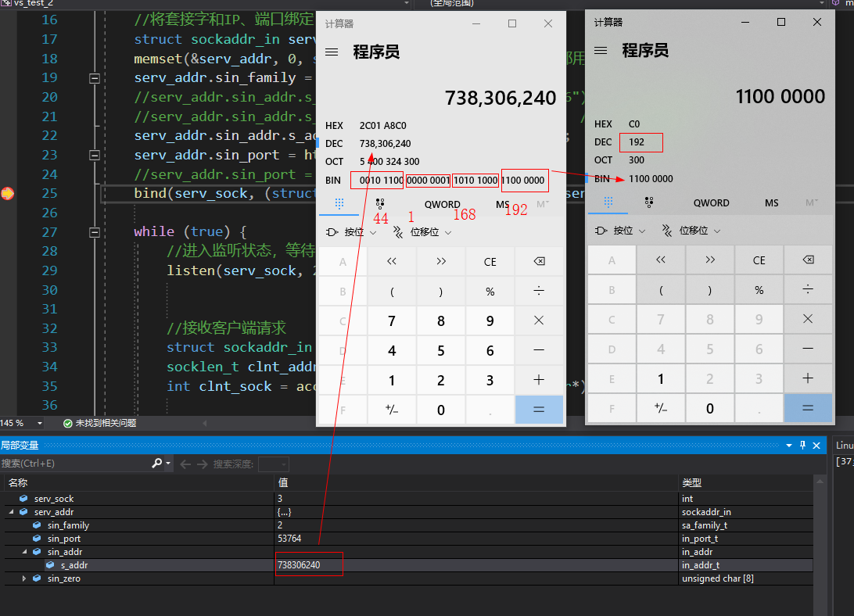The image size is (854, 616).
Task: Click the search magnifier icon in 局部变量 panel
Action: coord(156,463)
